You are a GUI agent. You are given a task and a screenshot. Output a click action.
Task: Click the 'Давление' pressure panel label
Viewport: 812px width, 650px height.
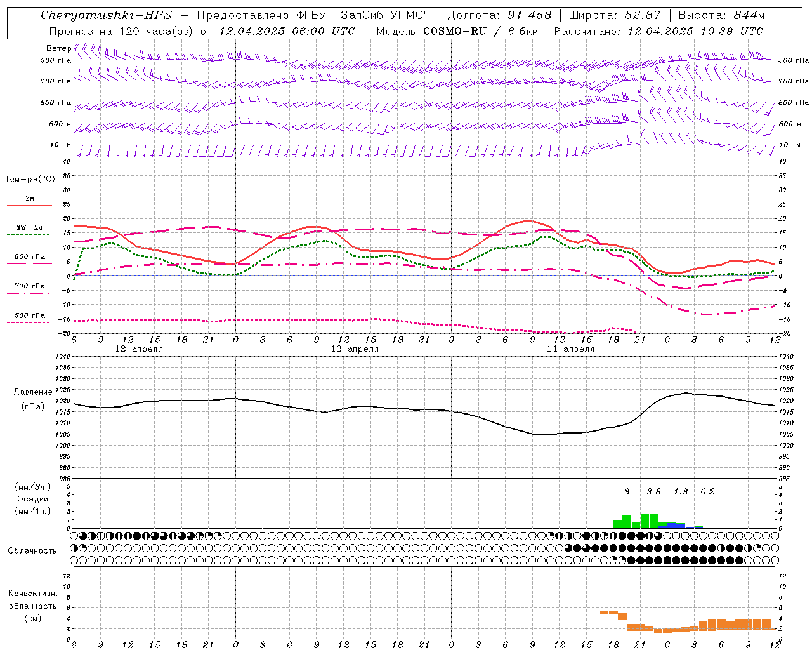(33, 392)
